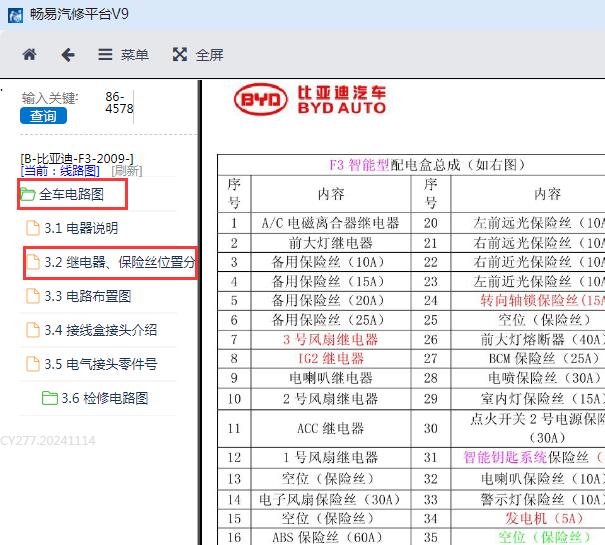Collapse the 全车电路图 folder

pyautogui.click(x=72, y=194)
